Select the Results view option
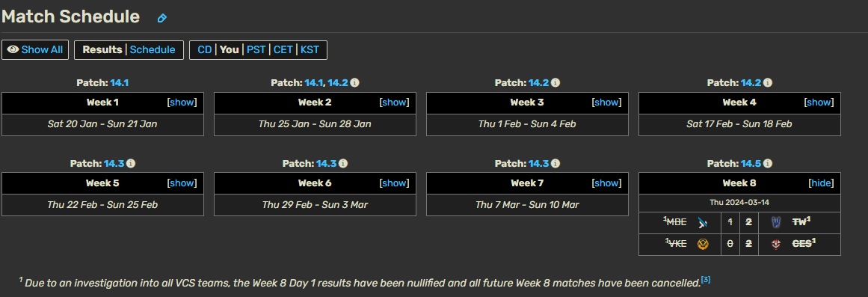Image resolution: width=868 pixels, height=297 pixels. pos(102,50)
